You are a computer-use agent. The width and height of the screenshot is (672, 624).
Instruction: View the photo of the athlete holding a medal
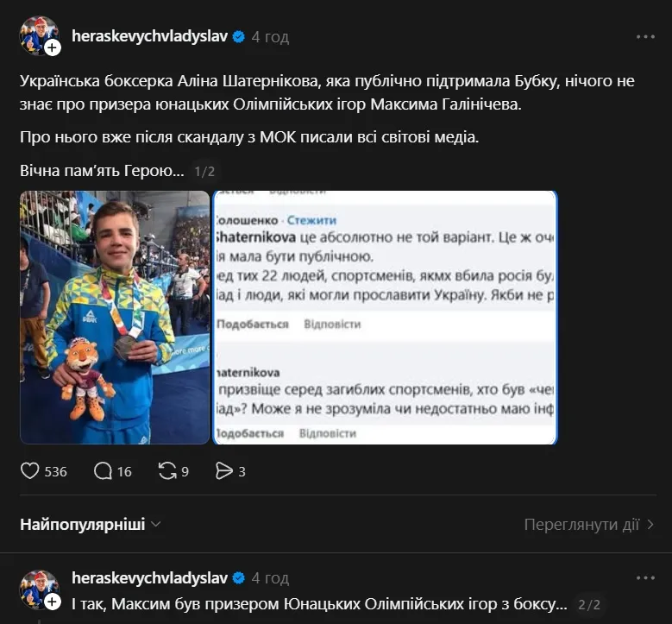[x=115, y=318]
